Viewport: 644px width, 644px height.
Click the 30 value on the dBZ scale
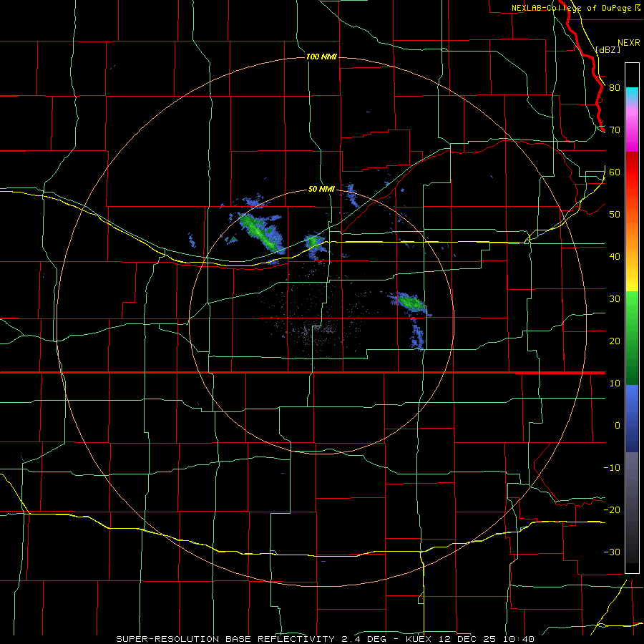point(615,298)
